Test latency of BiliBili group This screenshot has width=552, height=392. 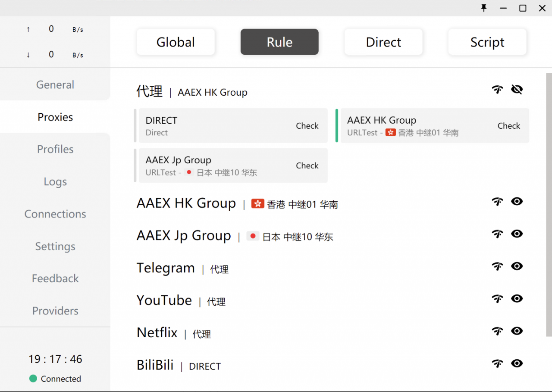(x=498, y=364)
